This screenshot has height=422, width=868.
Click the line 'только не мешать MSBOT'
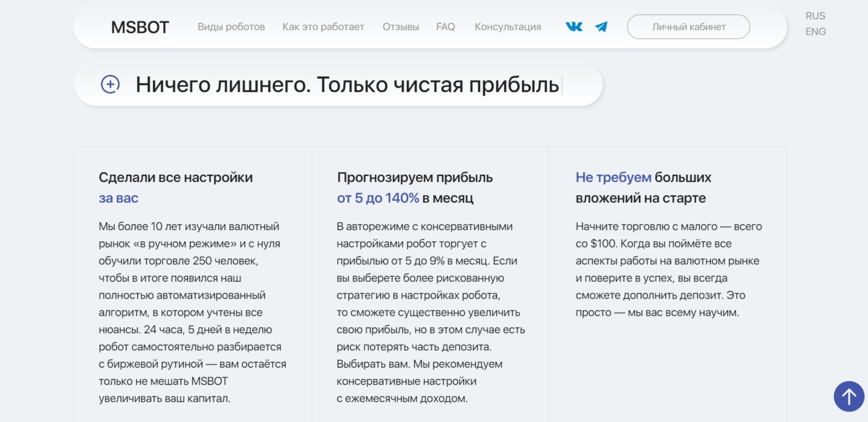(x=163, y=381)
